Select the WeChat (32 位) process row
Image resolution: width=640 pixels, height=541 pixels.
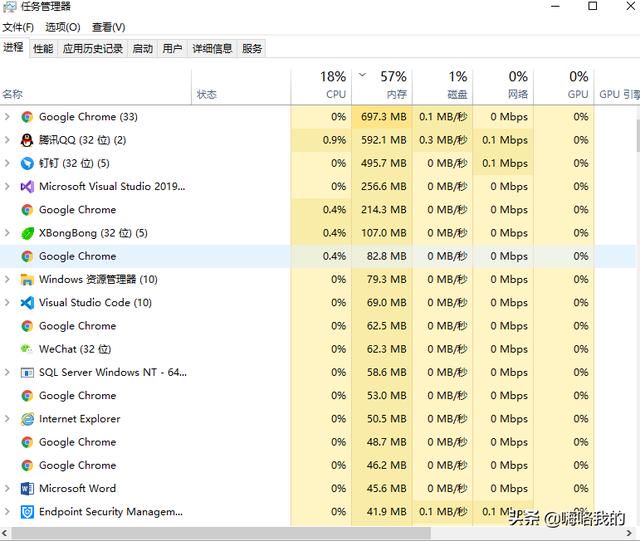click(x=318, y=349)
